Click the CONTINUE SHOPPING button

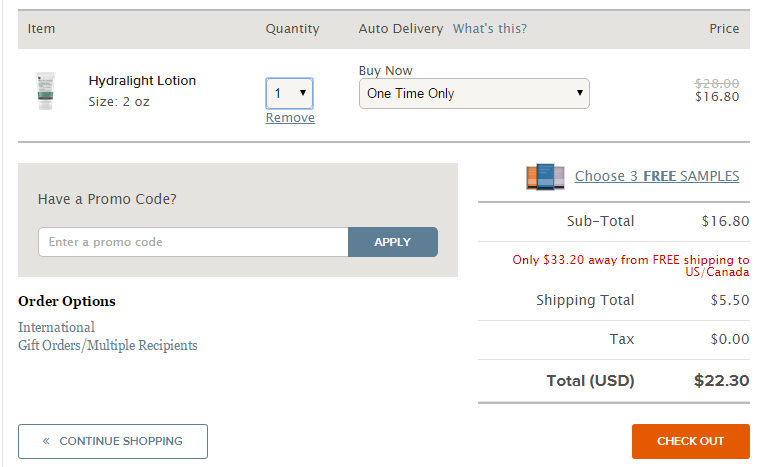(113, 441)
